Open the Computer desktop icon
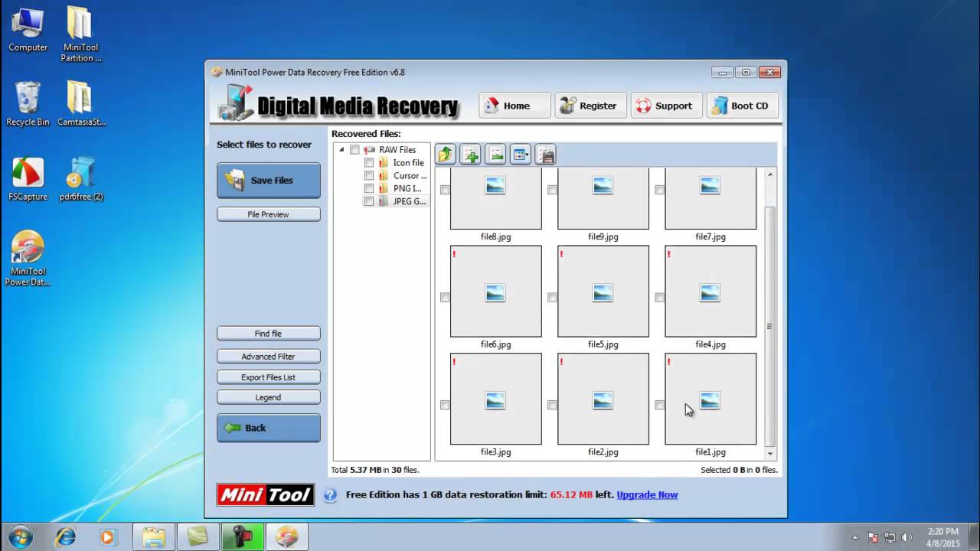This screenshot has width=980, height=551. [28, 31]
